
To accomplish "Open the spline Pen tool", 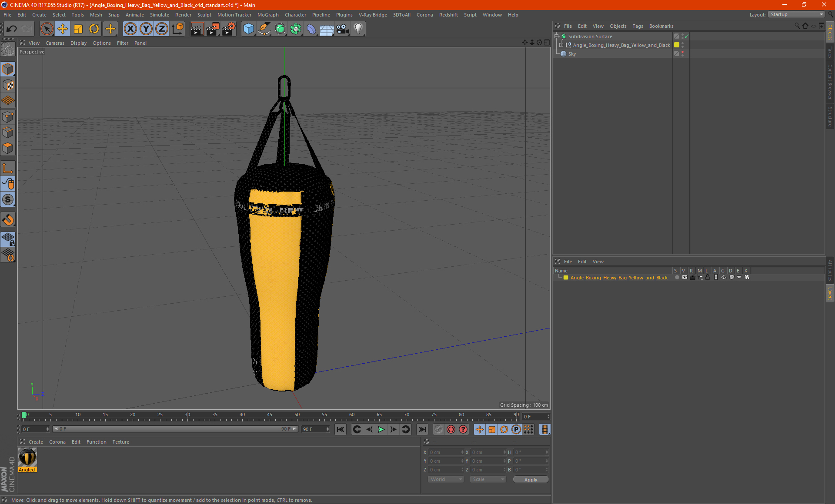I will pos(264,29).
